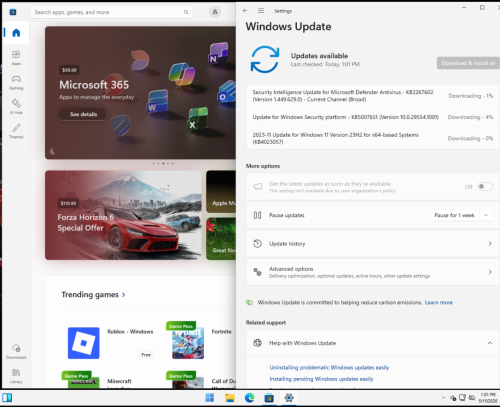Expand Trending games with chevron arrow
Image resolution: width=500 pixels, height=407 pixels.
click(124, 295)
